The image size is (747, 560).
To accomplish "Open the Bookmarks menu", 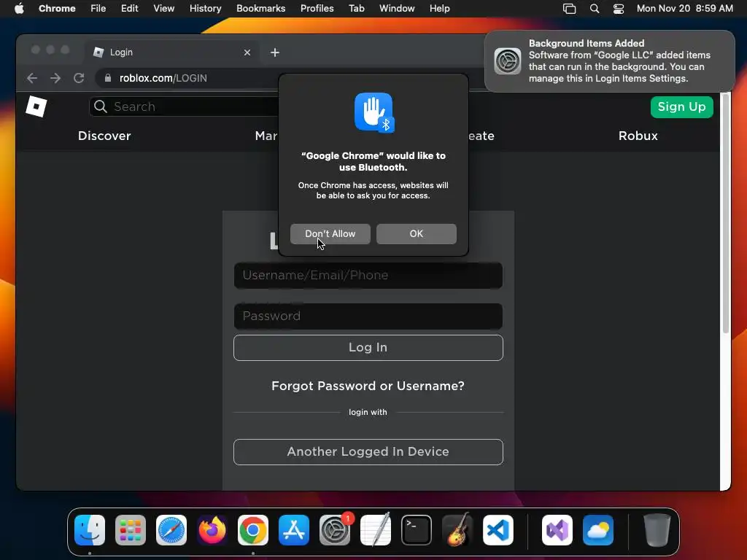I will pyautogui.click(x=260, y=9).
